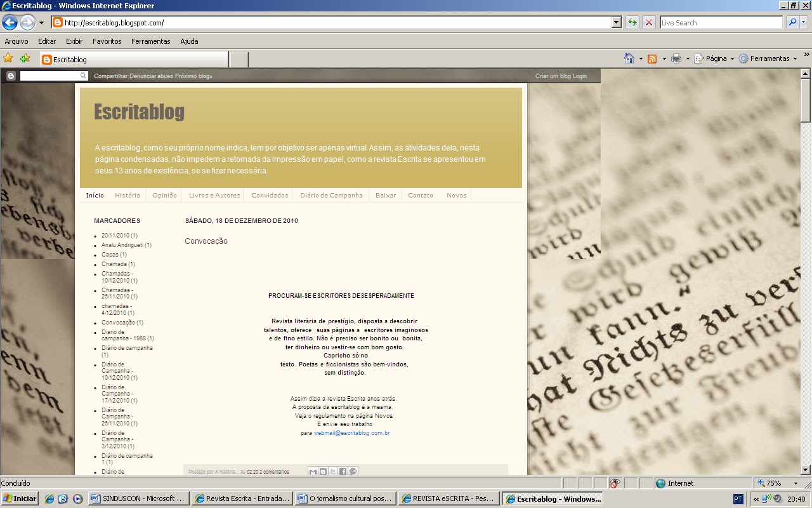This screenshot has height=508, width=812.
Task: Expand the feeds dropdown arrow
Action: [664, 58]
